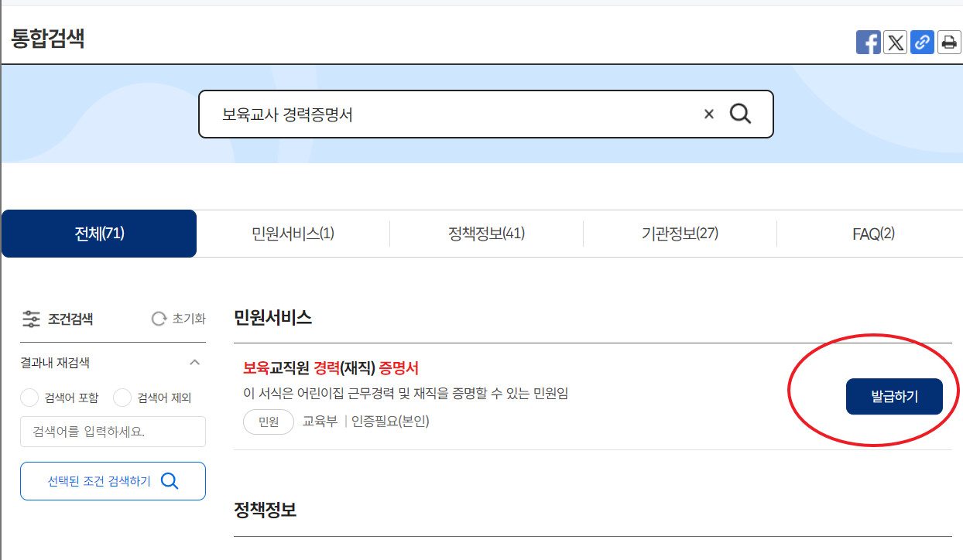Switch to the 정책정보(41) tab
Screen dimensions: 963x560
pos(486,234)
